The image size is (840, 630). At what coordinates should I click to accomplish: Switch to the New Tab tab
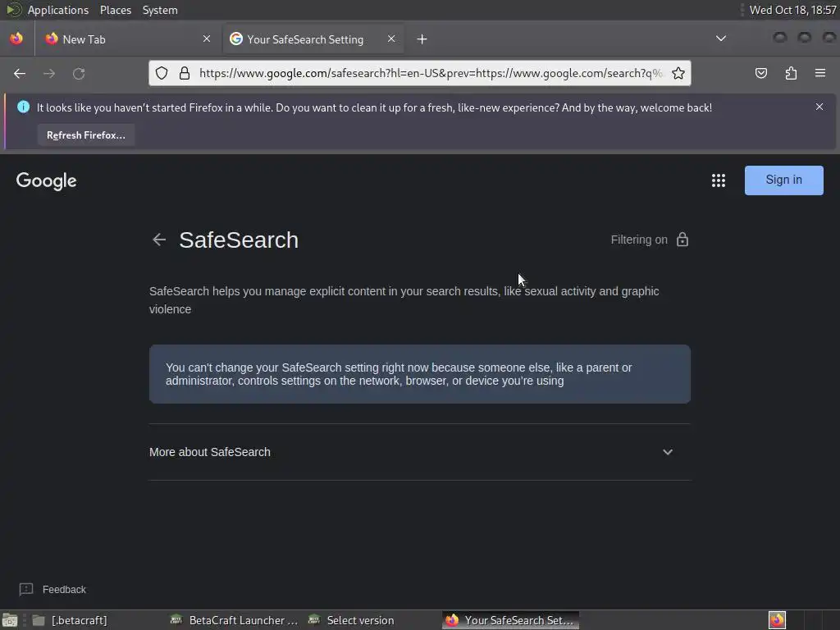pyautogui.click(x=129, y=39)
